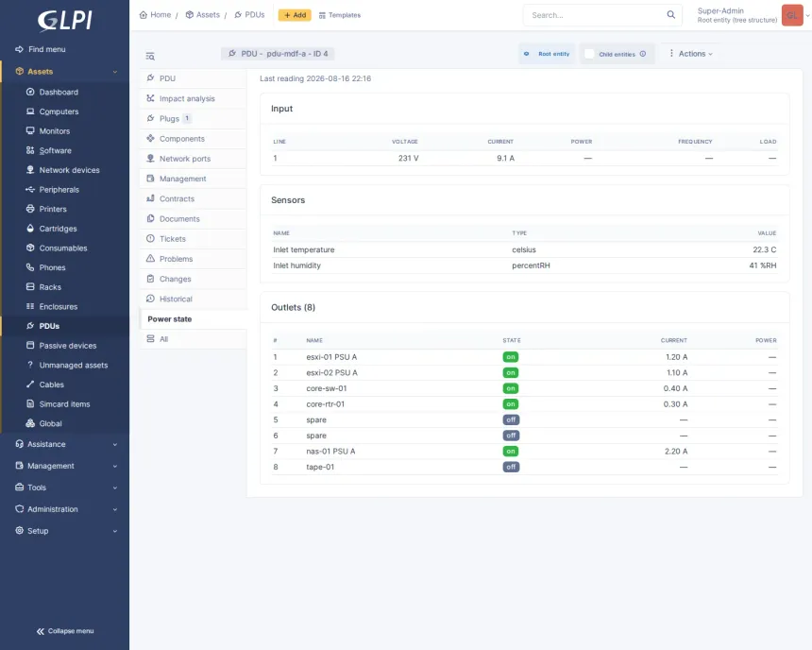This screenshot has height=650, width=812.
Task: Go to the Assets breadcrumb link
Action: (x=202, y=15)
